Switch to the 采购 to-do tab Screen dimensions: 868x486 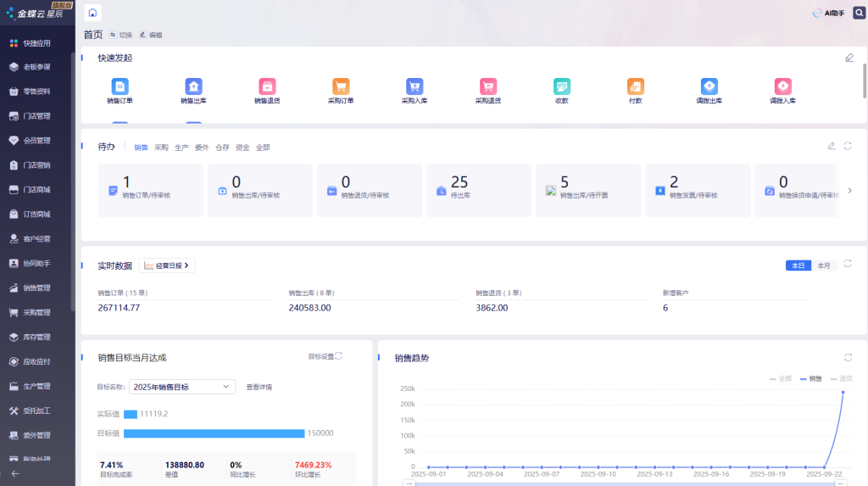[161, 148]
